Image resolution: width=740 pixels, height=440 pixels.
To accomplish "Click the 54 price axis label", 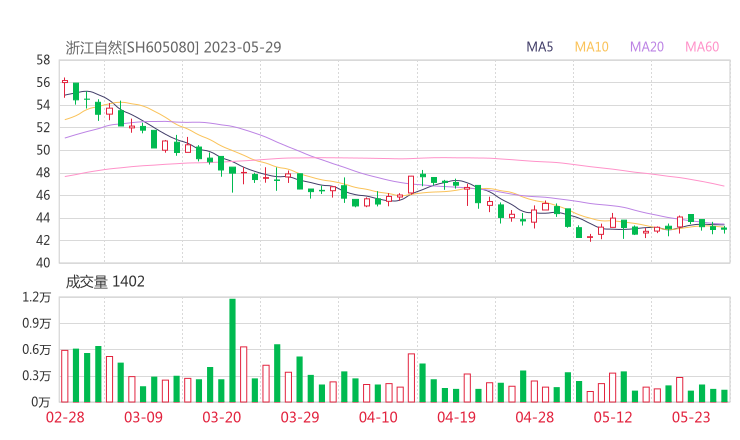I will coord(43,105).
